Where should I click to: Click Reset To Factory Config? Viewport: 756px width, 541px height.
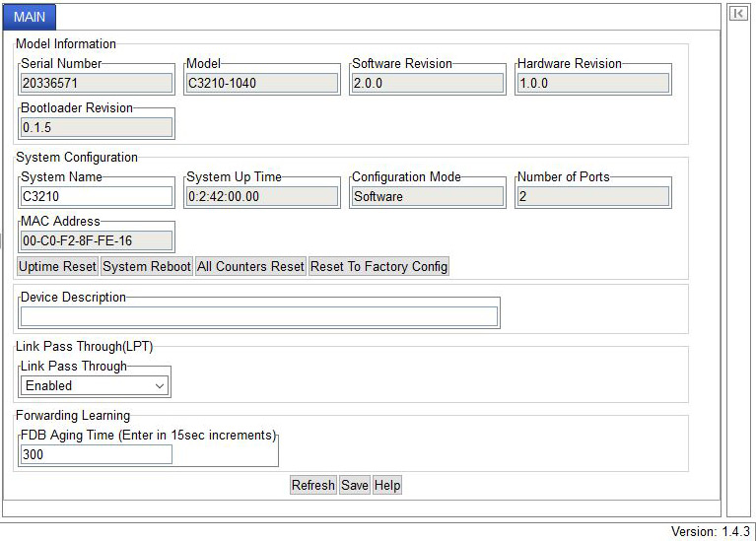378,266
